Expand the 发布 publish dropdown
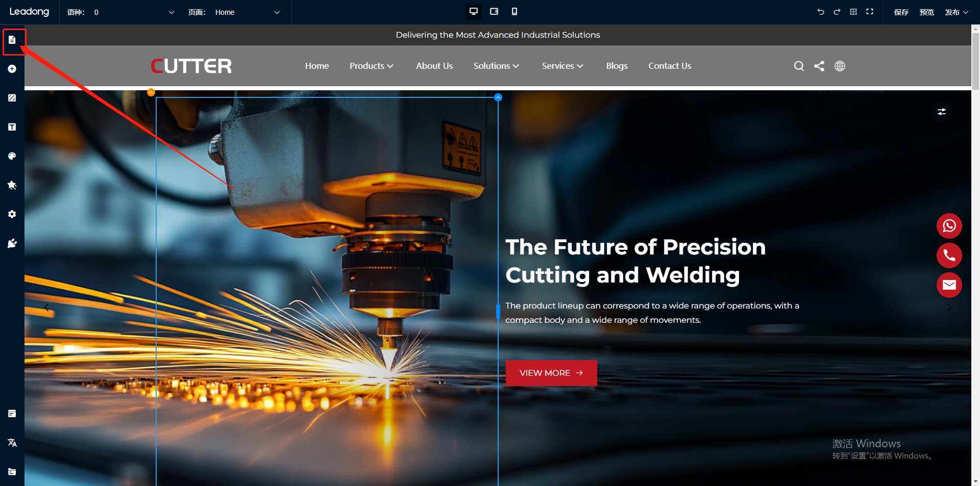 [956, 12]
